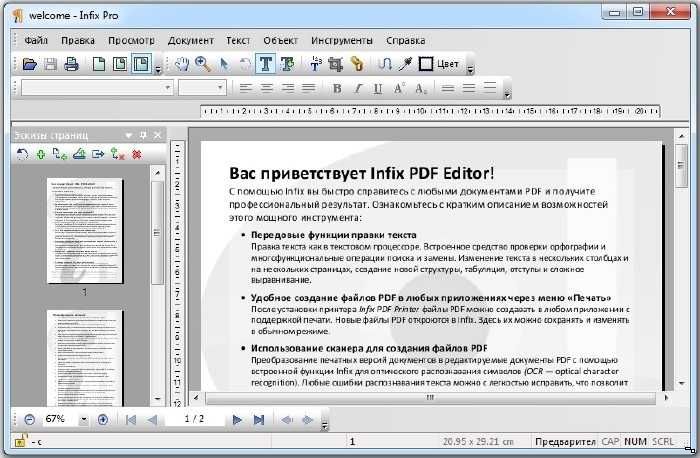Expand the zoom percentage dropdown

point(83,419)
